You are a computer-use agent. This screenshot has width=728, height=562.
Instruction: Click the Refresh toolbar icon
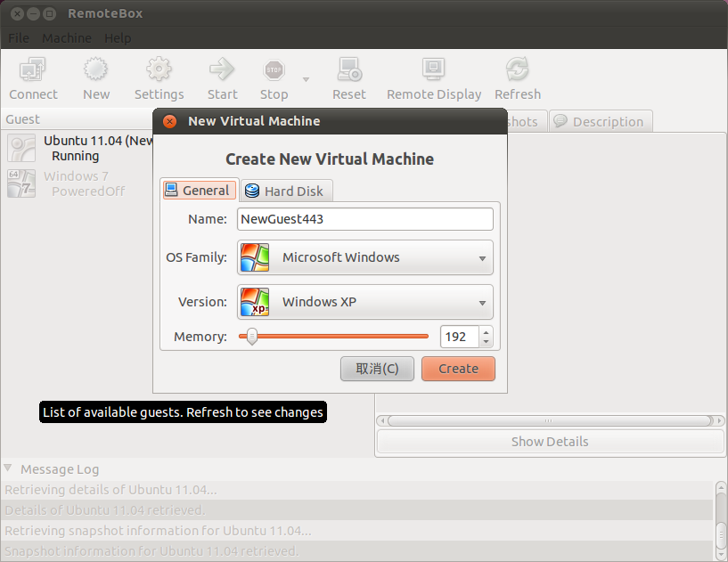point(517,69)
